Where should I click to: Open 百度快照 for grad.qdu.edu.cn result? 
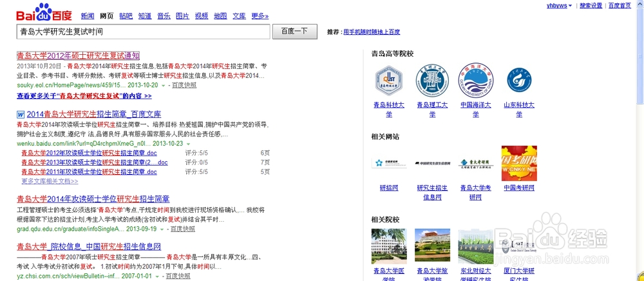[183, 229]
